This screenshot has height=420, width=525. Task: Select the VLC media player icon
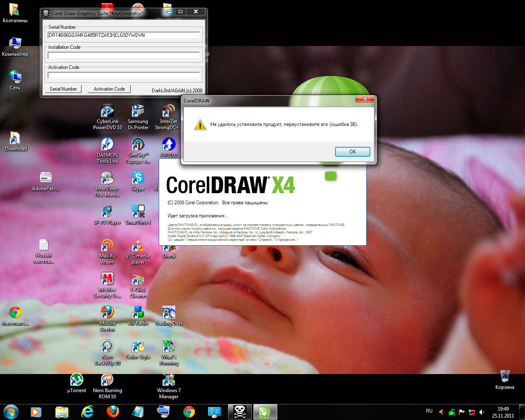click(138, 251)
